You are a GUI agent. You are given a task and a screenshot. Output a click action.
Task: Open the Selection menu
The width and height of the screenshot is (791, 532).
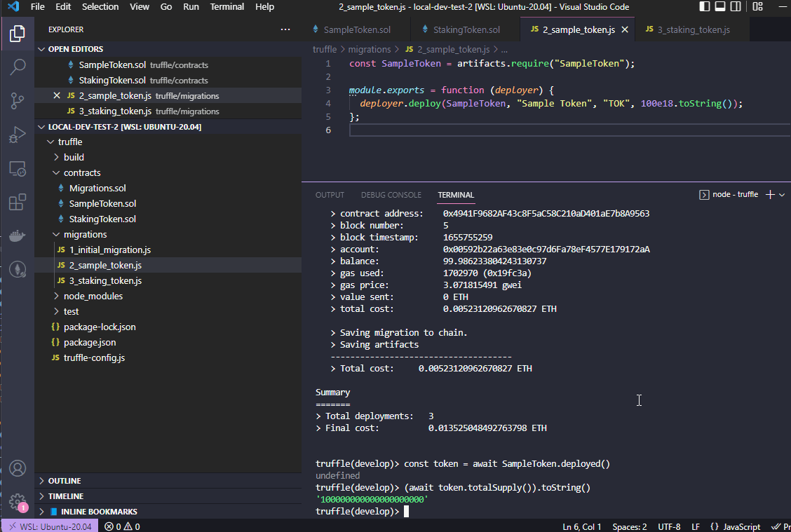tap(100, 6)
